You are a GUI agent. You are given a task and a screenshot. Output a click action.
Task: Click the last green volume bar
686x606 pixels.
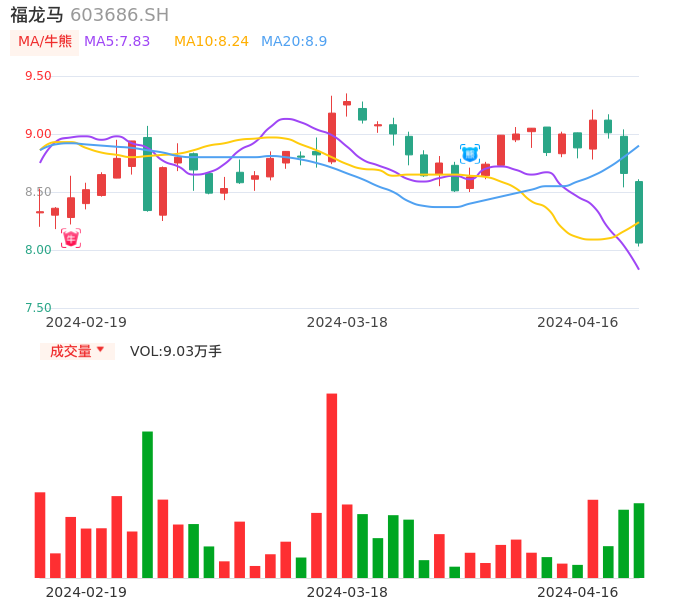639,540
